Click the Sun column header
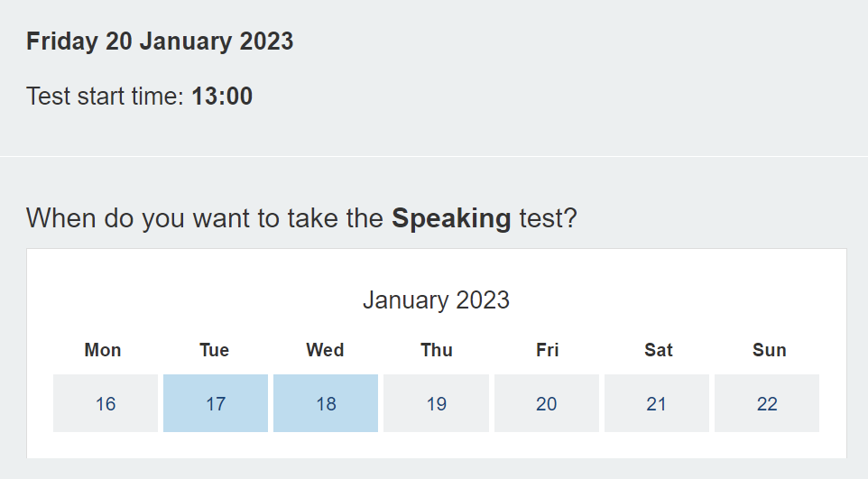 click(770, 350)
